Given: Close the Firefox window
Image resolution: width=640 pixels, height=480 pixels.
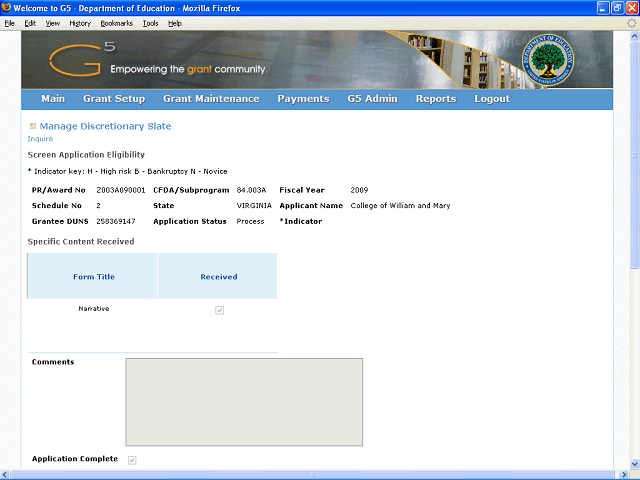Looking at the screenshot, I should (x=632, y=8).
